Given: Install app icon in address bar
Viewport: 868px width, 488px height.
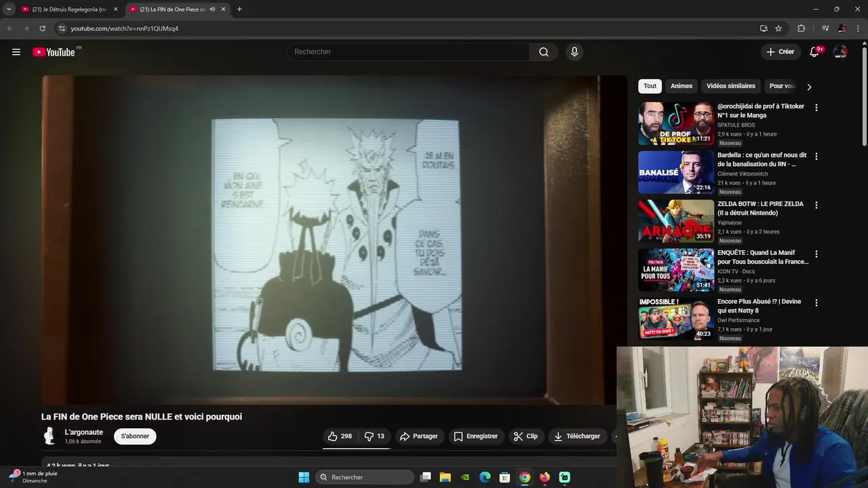Looking at the screenshot, I should point(764,28).
